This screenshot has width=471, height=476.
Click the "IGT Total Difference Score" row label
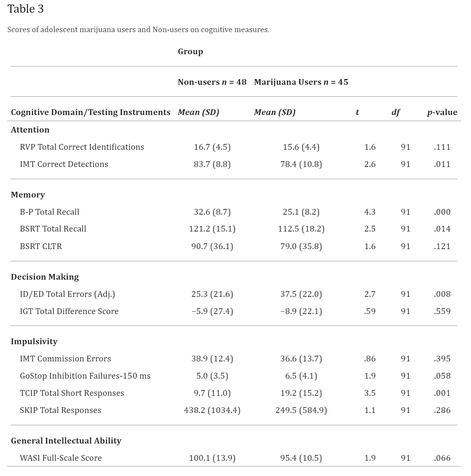(x=69, y=311)
